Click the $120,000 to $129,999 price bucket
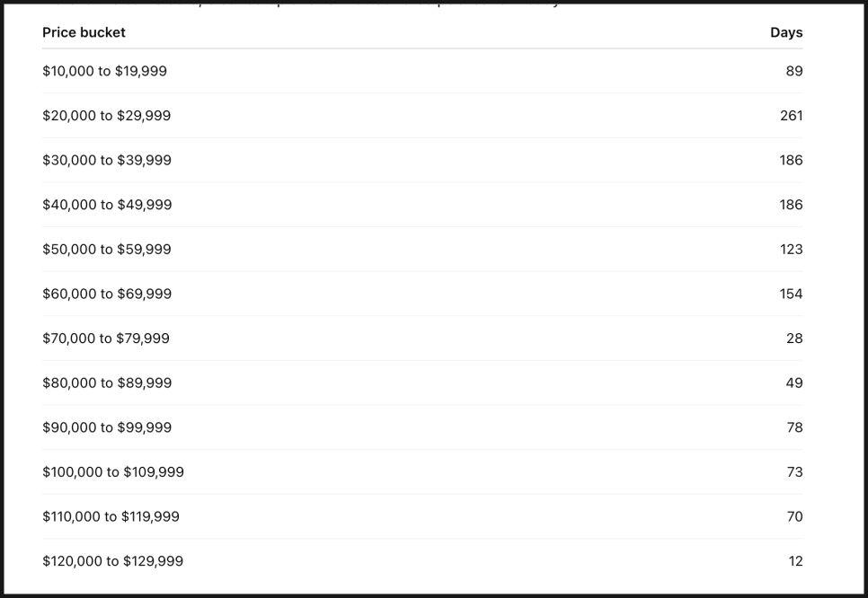This screenshot has width=868, height=598. click(112, 561)
